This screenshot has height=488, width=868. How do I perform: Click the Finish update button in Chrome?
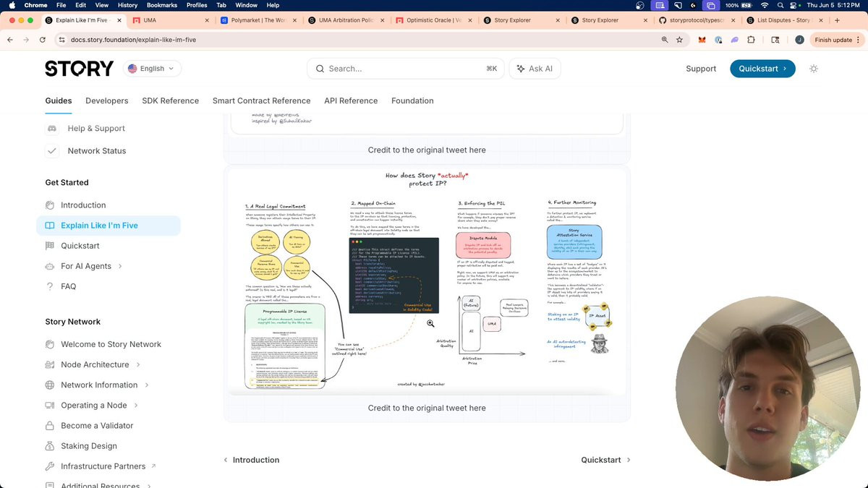click(x=838, y=40)
